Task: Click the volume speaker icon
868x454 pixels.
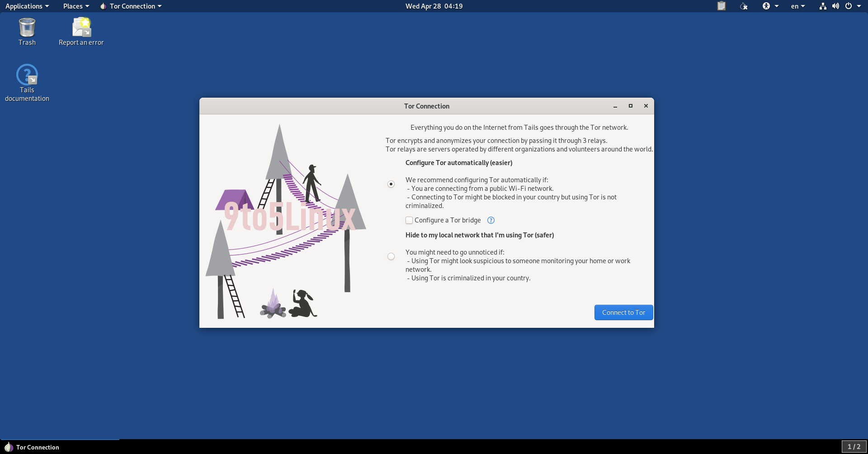Action: (x=835, y=6)
